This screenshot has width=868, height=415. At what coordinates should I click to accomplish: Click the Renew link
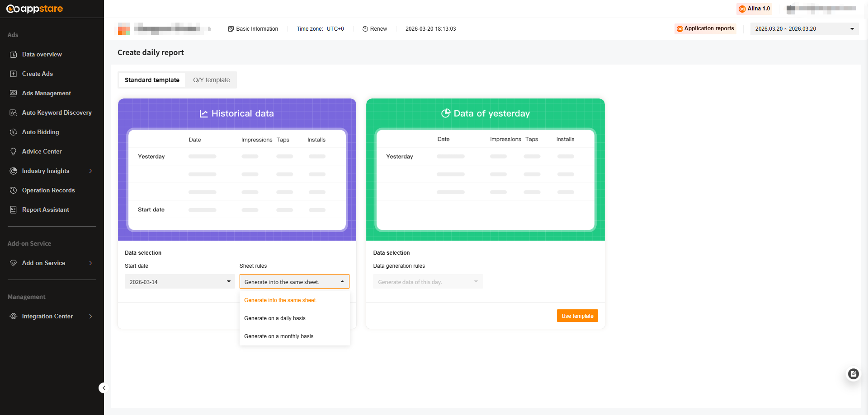click(x=375, y=29)
